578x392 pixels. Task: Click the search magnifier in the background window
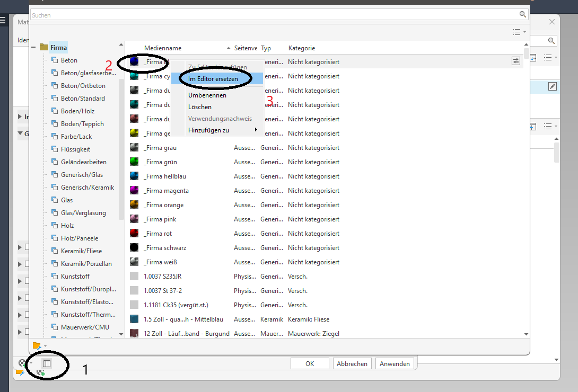point(551,41)
